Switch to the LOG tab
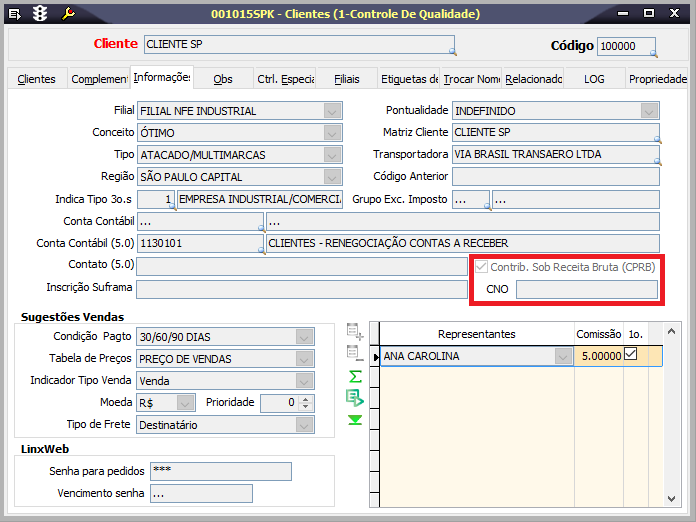The height and width of the screenshot is (522, 696). click(594, 79)
